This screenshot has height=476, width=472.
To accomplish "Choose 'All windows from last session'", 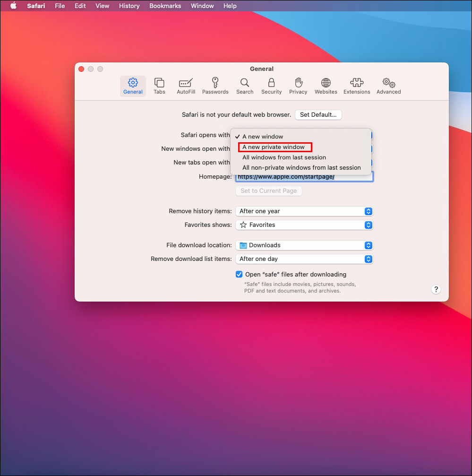I will pos(301,157).
